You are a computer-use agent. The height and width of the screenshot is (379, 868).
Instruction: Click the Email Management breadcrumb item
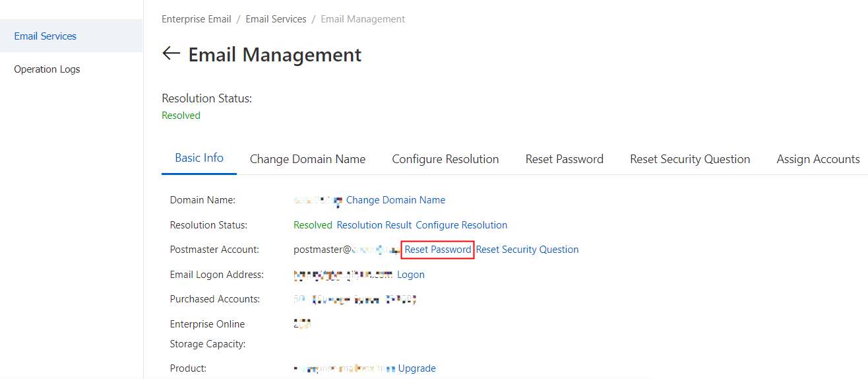363,19
